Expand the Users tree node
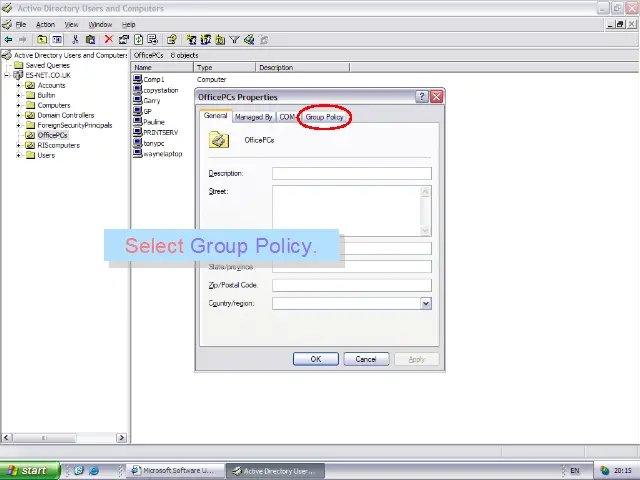This screenshot has height=480, width=640. pos(18,155)
